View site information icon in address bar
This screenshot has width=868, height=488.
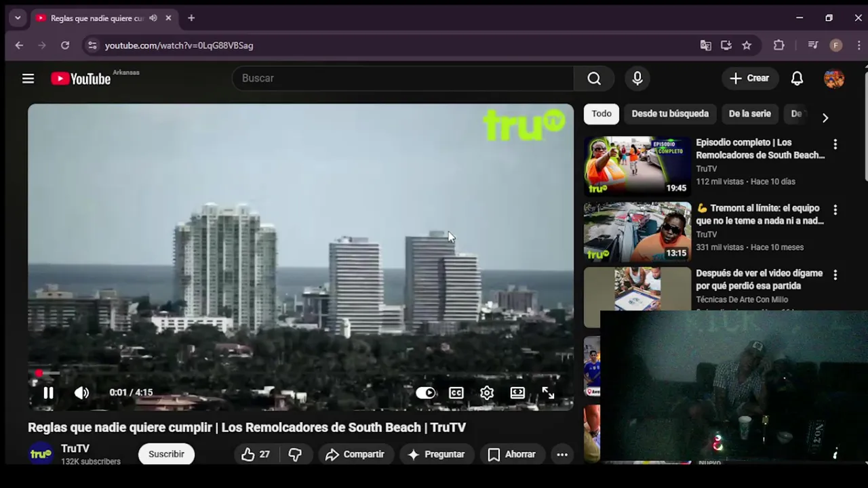tap(92, 45)
